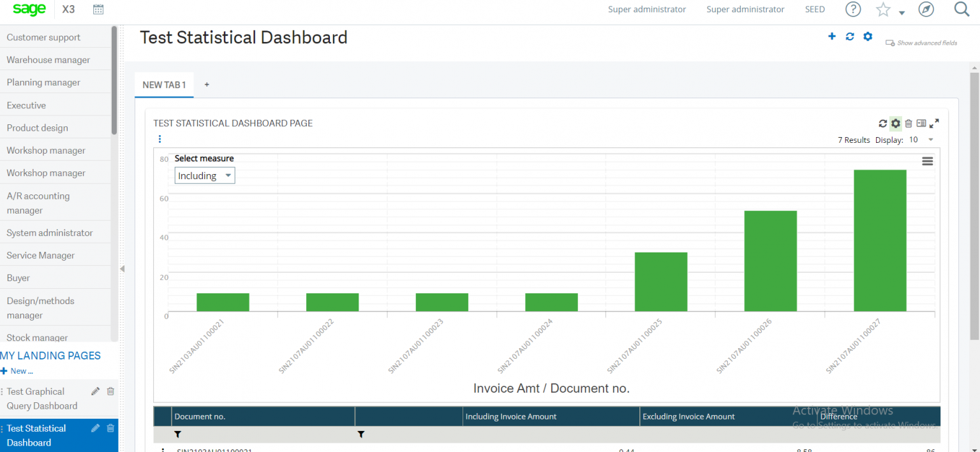
Task: Toggle Show advanced fields
Action: [921, 42]
